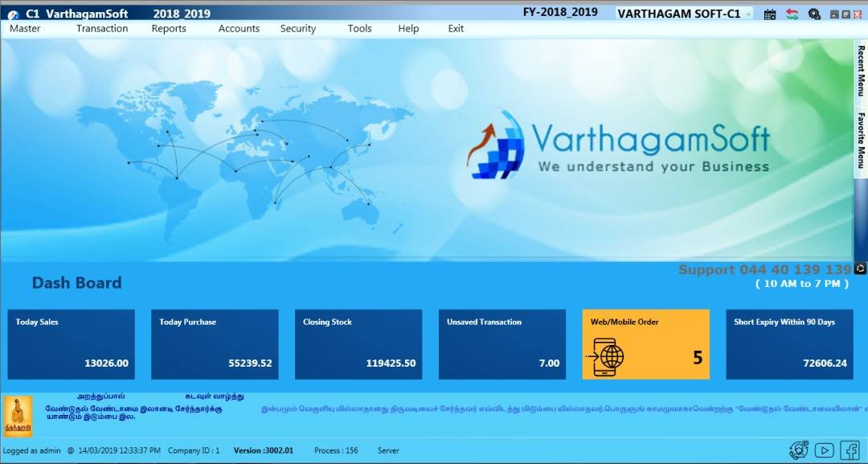
Task: Open the Master menu
Action: click(x=25, y=28)
